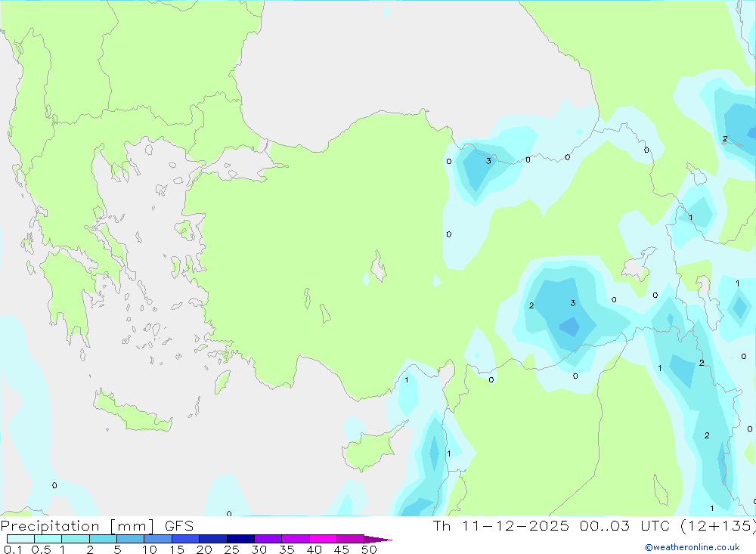Click the 0.1–0.5 mm palest cyan legend swatch
The width and height of the screenshot is (756, 554).
click(20, 539)
